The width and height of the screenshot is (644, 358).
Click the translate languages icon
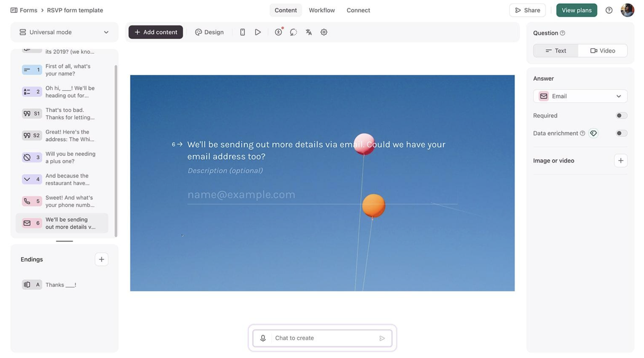coord(308,32)
